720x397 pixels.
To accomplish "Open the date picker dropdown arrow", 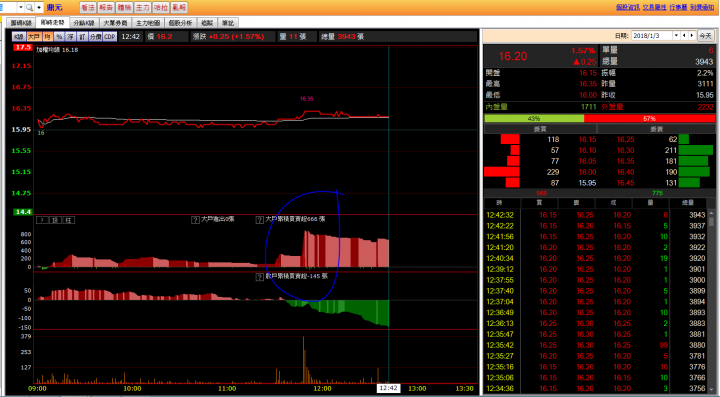I will click(676, 36).
